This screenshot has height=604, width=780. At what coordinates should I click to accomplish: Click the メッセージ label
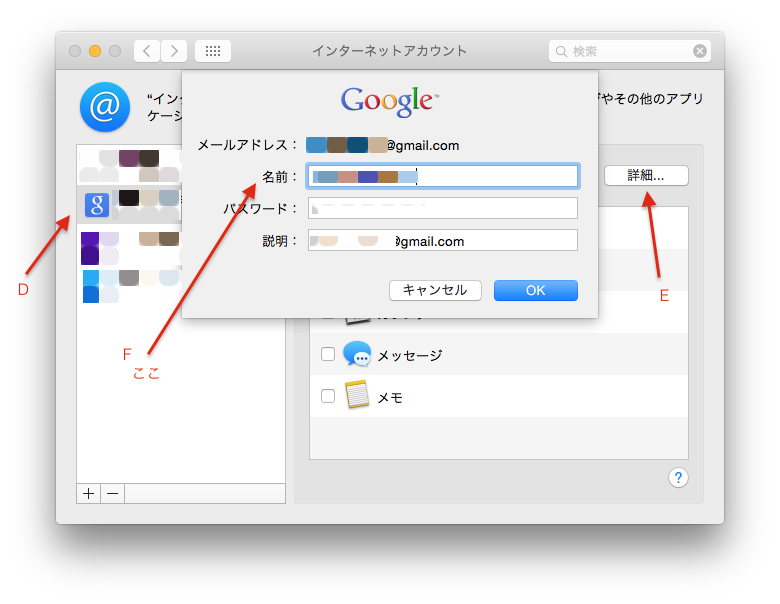(x=409, y=355)
